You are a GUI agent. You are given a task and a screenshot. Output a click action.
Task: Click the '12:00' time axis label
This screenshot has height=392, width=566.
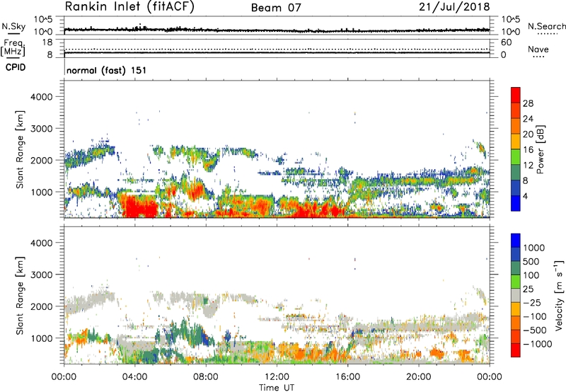tap(277, 377)
